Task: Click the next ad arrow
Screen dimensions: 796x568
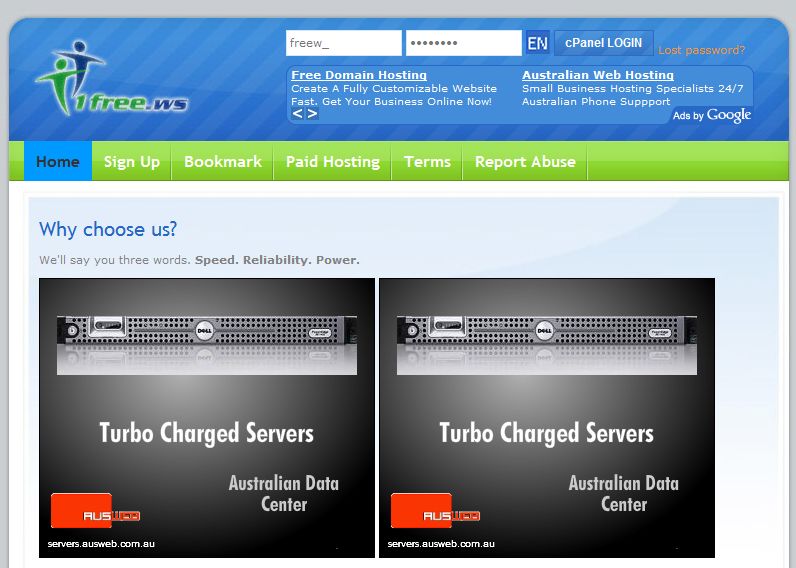Action: [312, 114]
